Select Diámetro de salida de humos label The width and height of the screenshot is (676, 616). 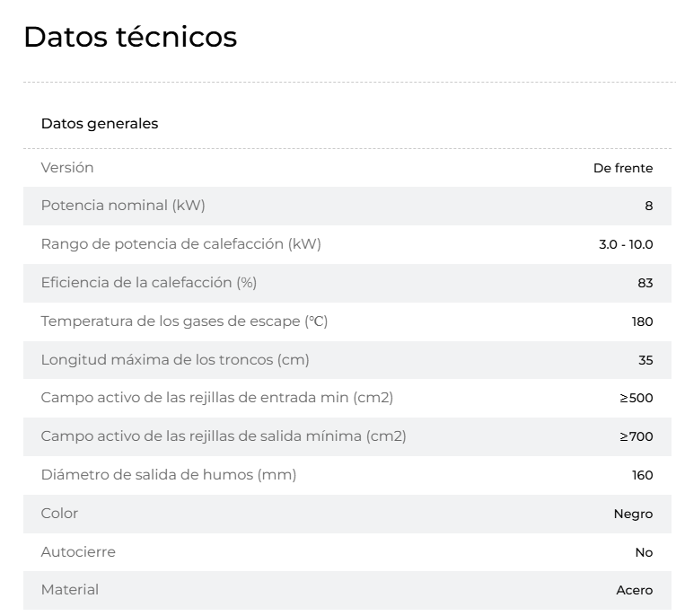(169, 474)
